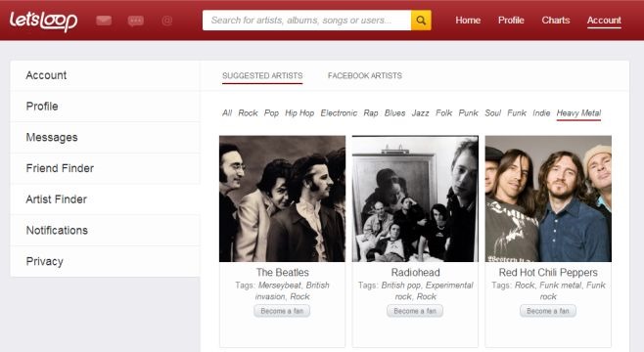Open Account in the left sidebar
Screen dimensions: 644x352
tap(105, 75)
